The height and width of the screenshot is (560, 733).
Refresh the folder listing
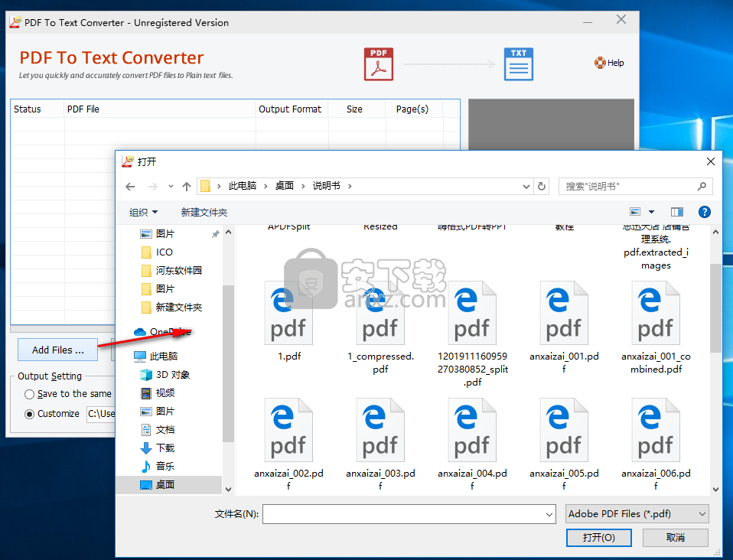point(542,187)
